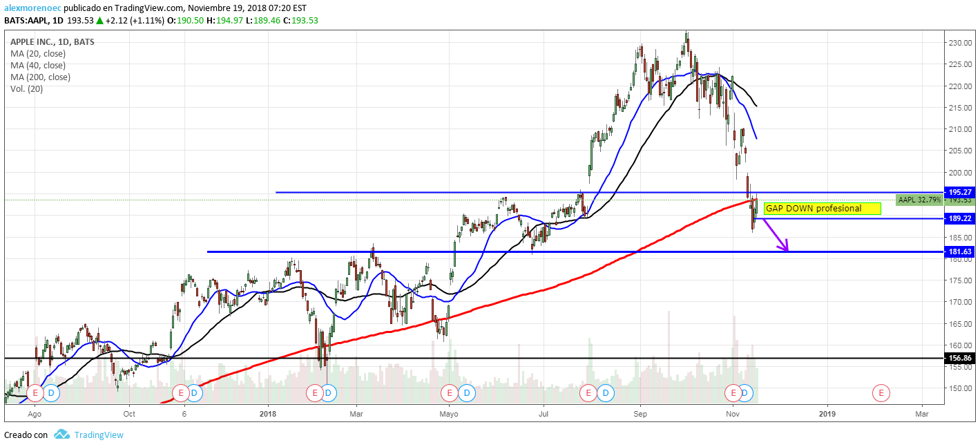This screenshot has width=980, height=447.
Task: Click earnings E marker above Mayo label
Action: tap(450, 393)
